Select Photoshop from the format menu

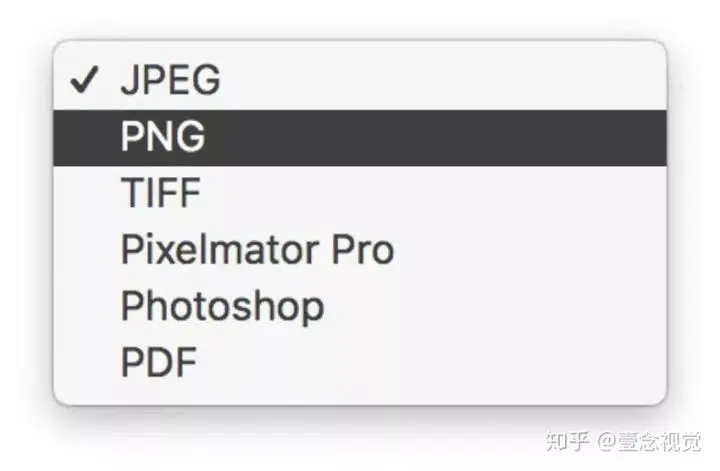coord(360,306)
